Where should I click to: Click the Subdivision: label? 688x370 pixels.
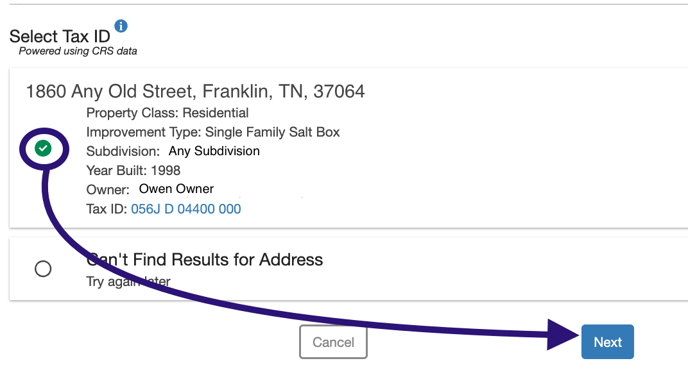(x=123, y=151)
